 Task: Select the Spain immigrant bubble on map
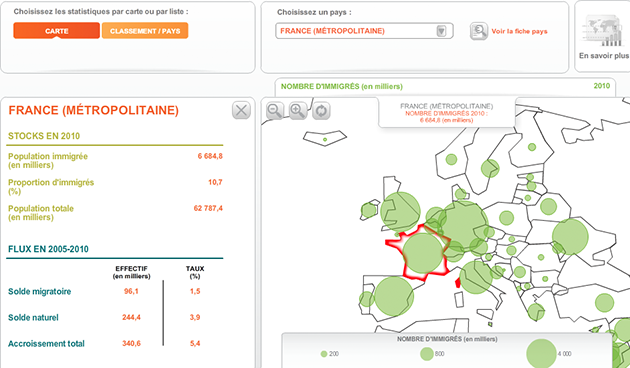[394, 296]
